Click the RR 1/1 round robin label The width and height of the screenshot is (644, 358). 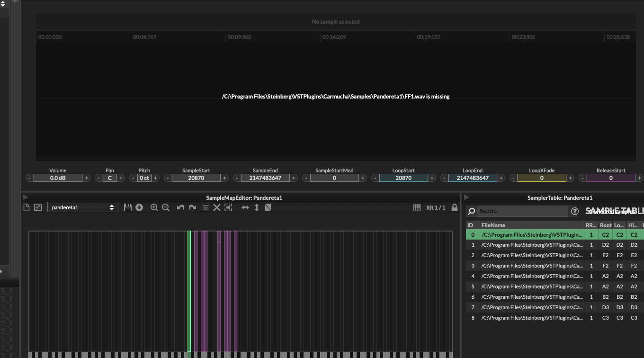pyautogui.click(x=436, y=208)
